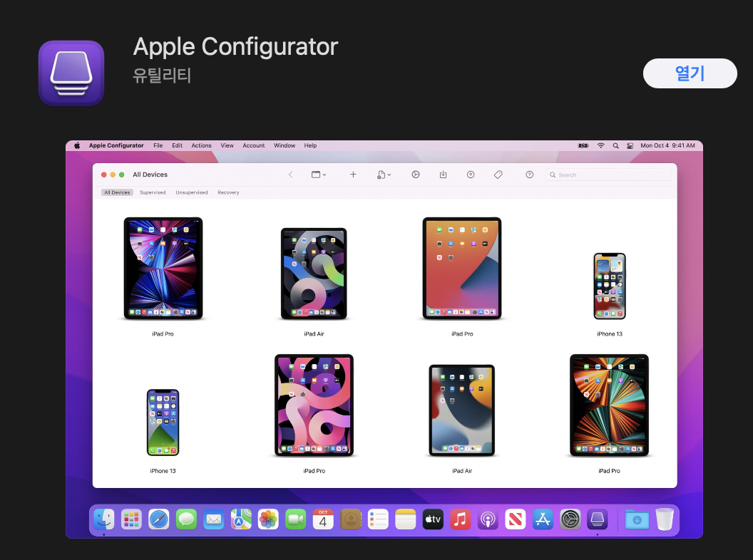
Task: Click the Add plus icon
Action: tap(353, 175)
